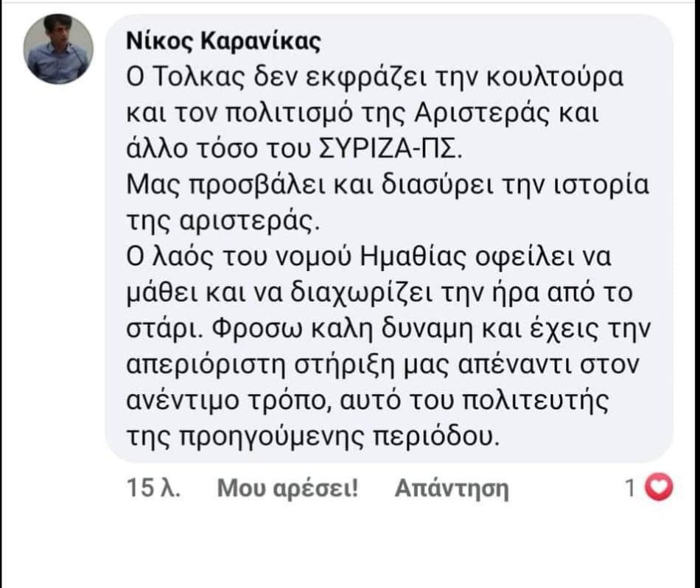Click the 15 λ. comment timestamp
The width and height of the screenshot is (700, 588).
154,488
